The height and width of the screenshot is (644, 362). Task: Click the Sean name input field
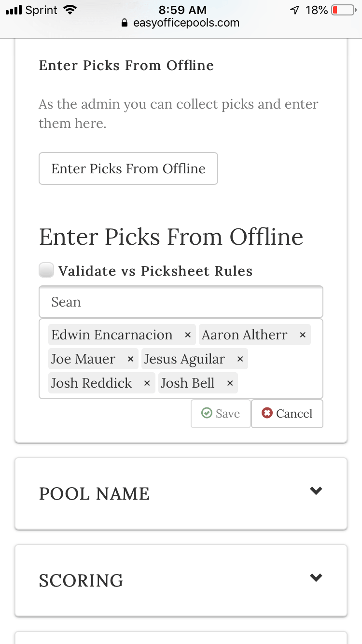point(181,302)
